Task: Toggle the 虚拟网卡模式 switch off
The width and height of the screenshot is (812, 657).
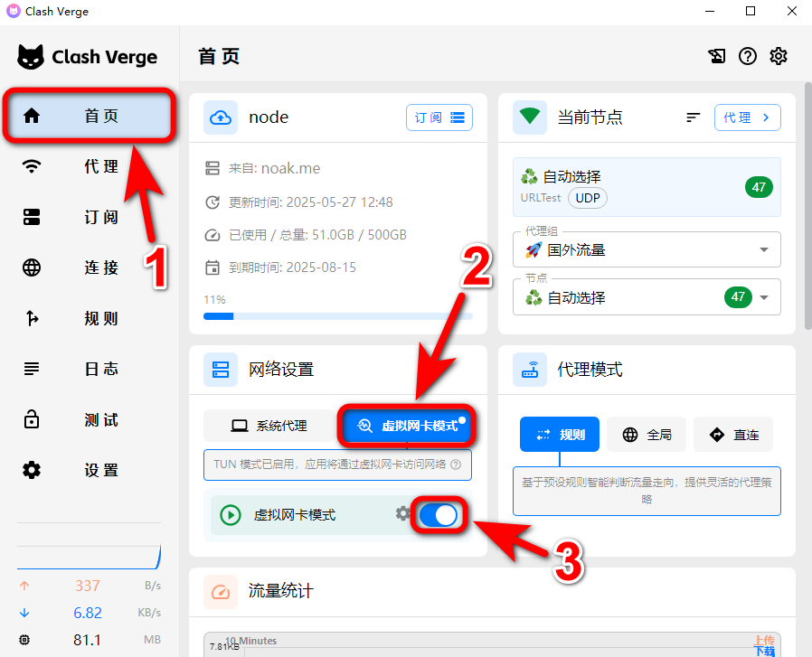Action: 439,515
